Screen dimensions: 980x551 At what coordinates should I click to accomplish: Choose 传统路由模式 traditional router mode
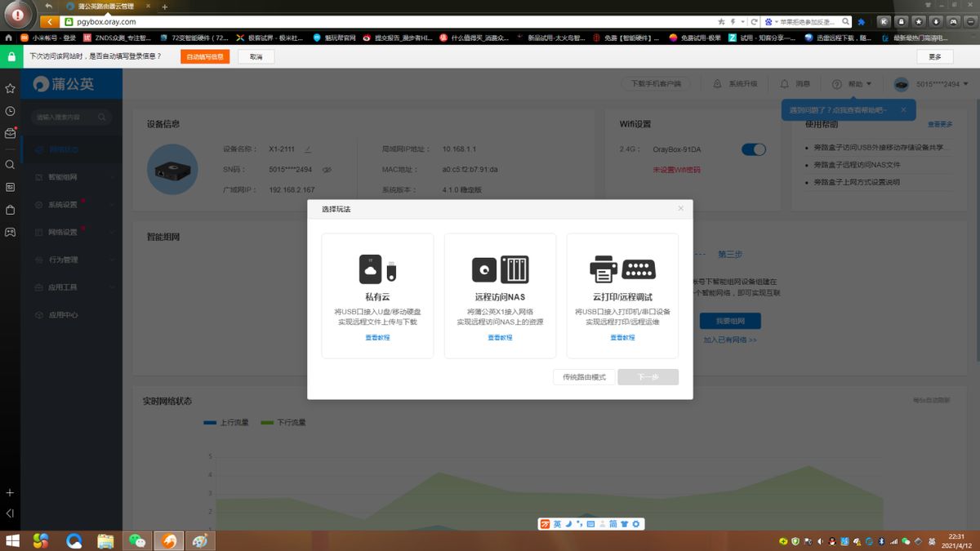(x=584, y=377)
